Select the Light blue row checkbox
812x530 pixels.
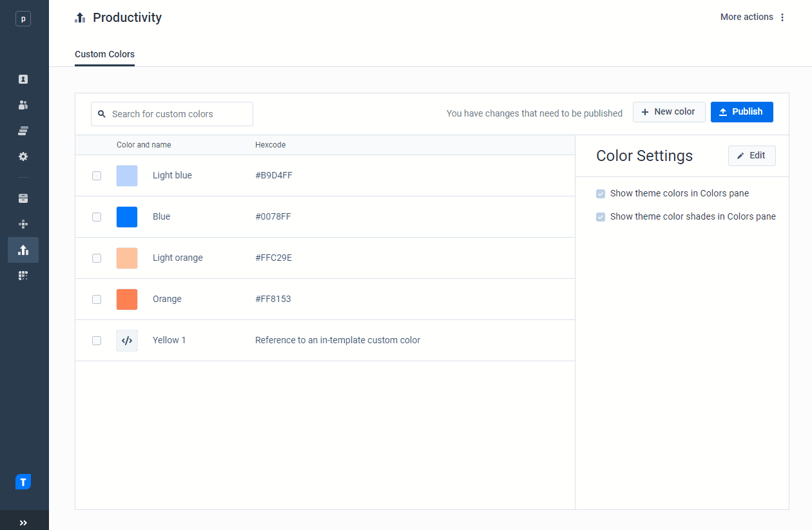pyautogui.click(x=97, y=176)
